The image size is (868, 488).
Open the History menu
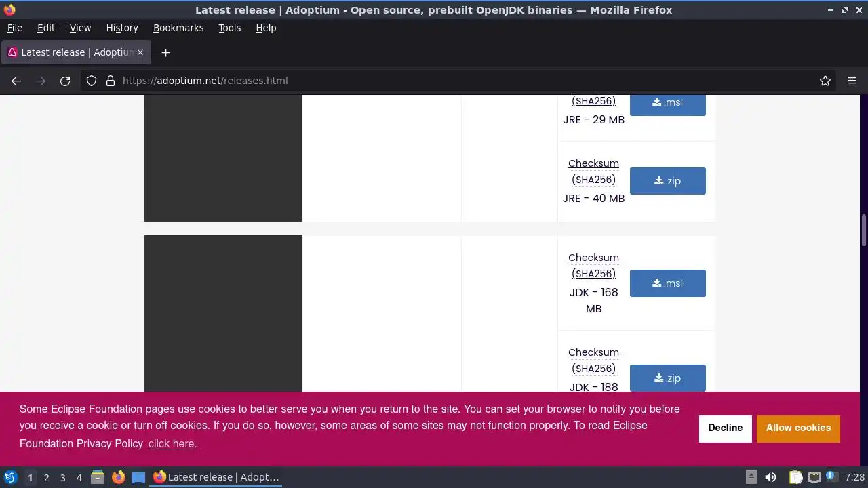[122, 28]
